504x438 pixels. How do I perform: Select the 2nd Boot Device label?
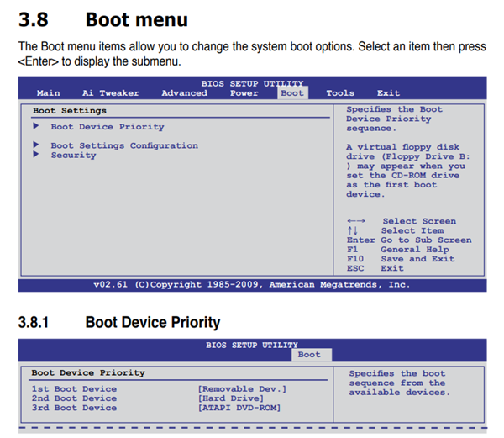(74, 398)
